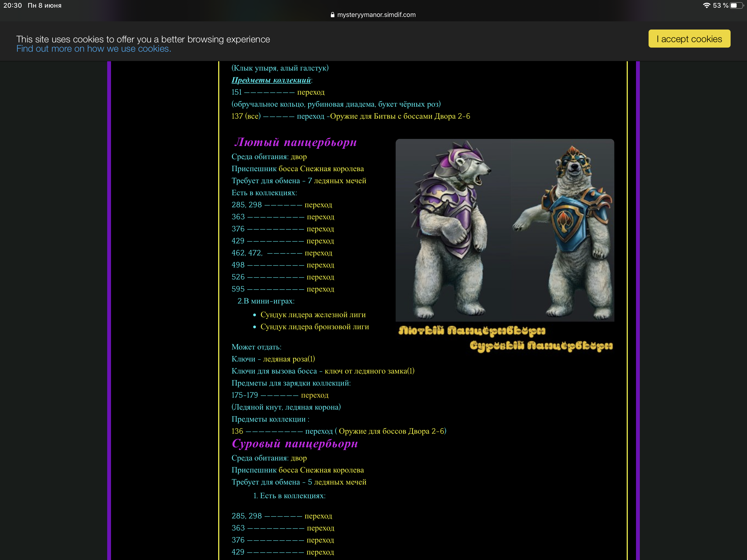Click '(Ледяной кнут, ледяная корона)' text
The width and height of the screenshot is (747, 560).
[286, 407]
